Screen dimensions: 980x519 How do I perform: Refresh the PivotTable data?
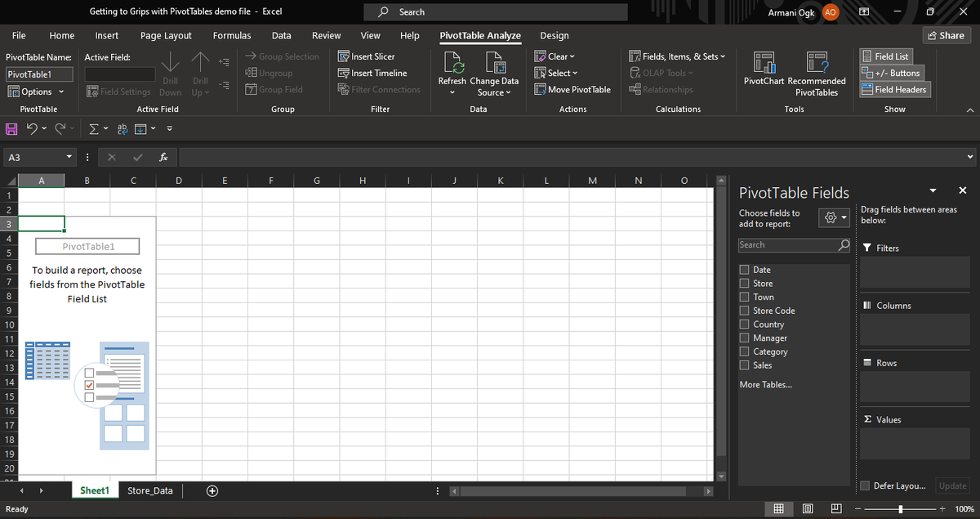coord(452,74)
